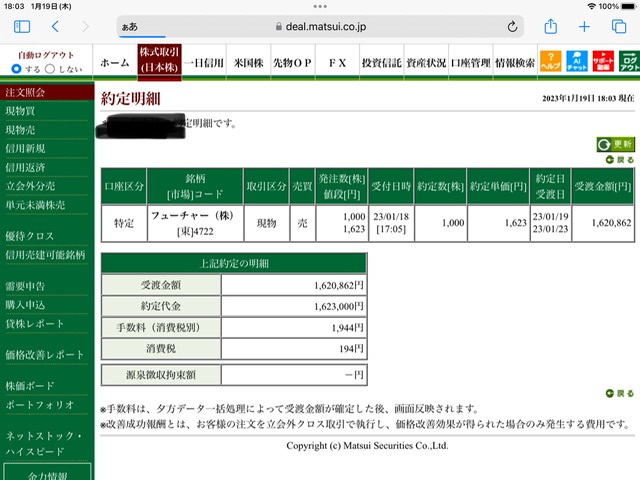This screenshot has width=640, height=480.
Task: Open the 資産状況 tab
Action: pyautogui.click(x=426, y=63)
